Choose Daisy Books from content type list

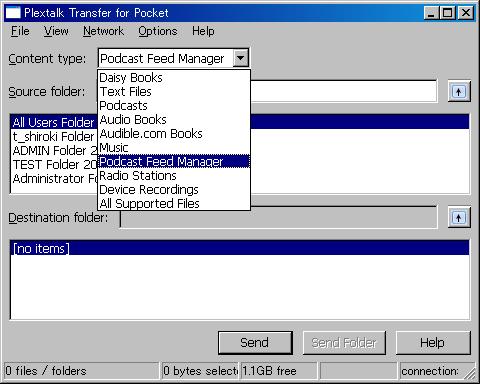click(174, 77)
